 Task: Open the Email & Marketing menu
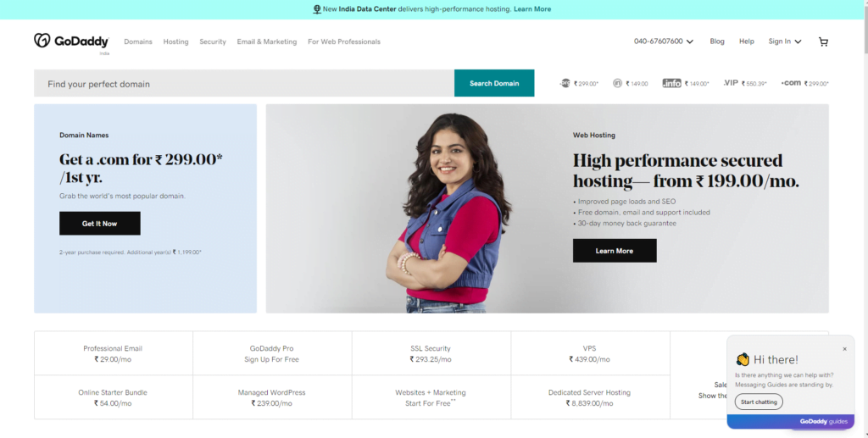point(267,42)
